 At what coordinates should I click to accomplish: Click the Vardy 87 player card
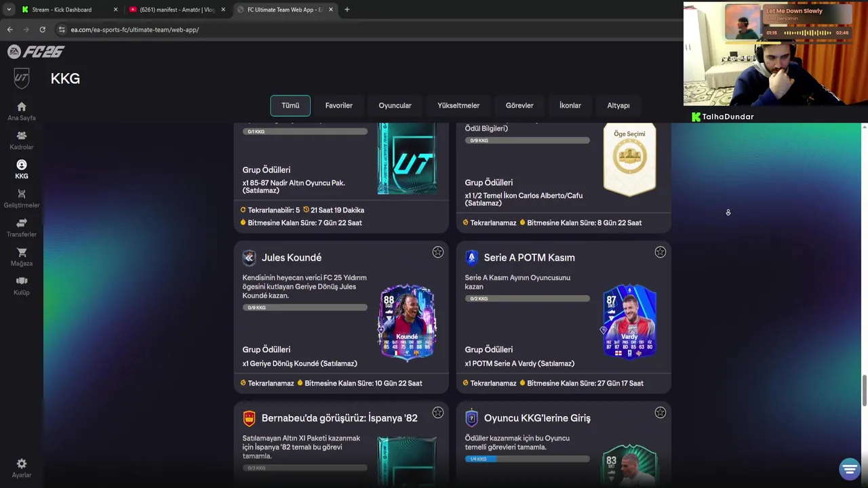tap(629, 321)
